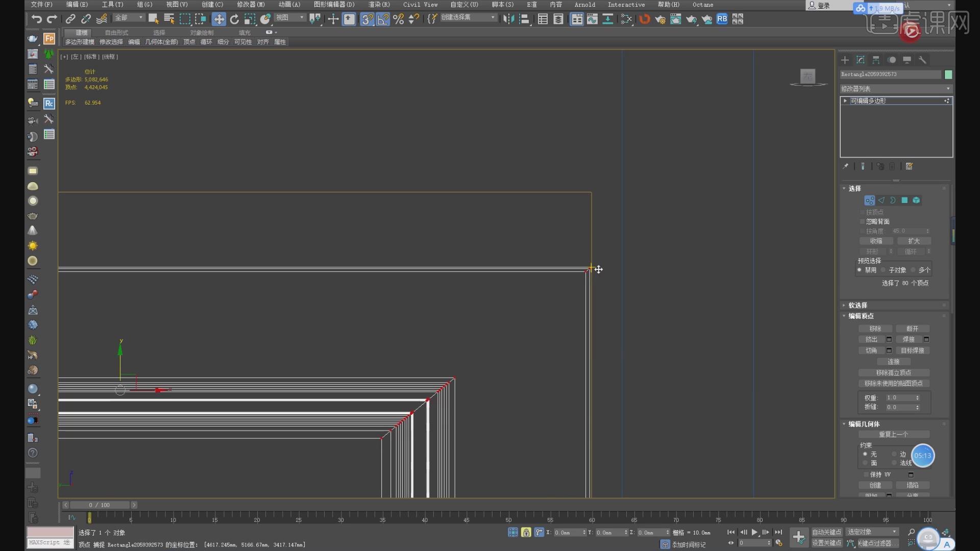Image resolution: width=980 pixels, height=551 pixels.
Task: Enable the 保持 UV checkbox
Action: [x=866, y=474]
